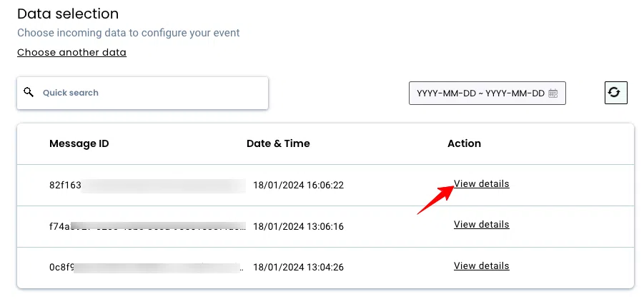Click the 18/01/2024 16:06:22 timestamp

click(298, 186)
